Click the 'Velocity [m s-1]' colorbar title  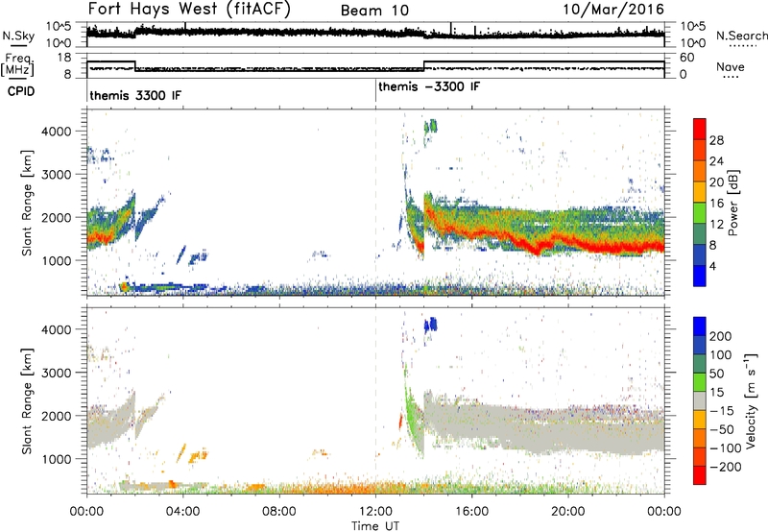[x=751, y=400]
